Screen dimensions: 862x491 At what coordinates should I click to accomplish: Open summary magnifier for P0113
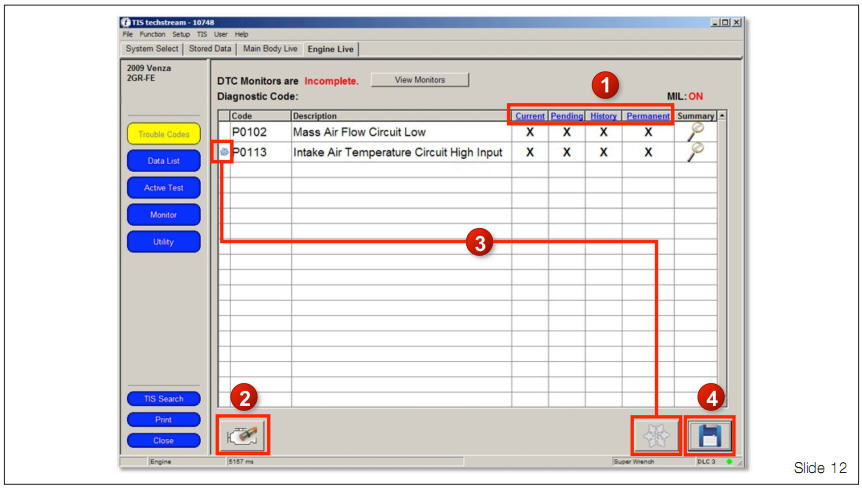tap(695, 152)
